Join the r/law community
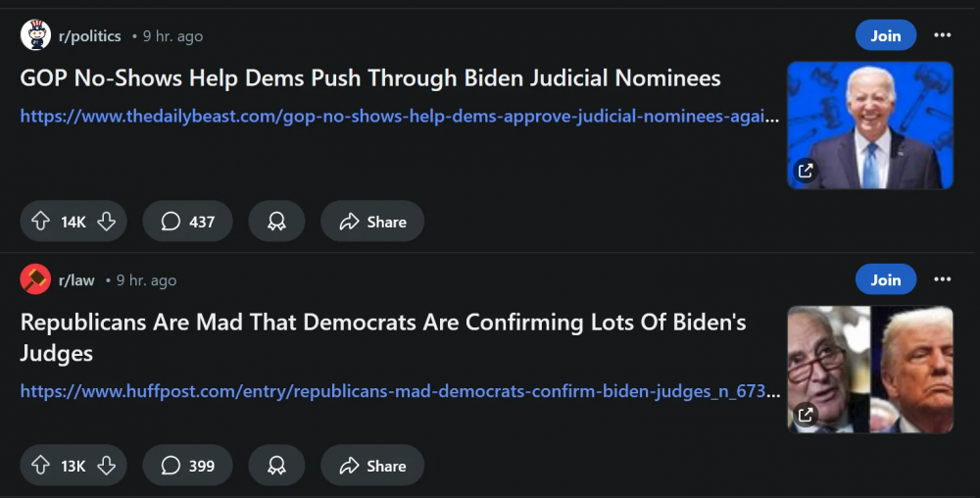This screenshot has height=498, width=980. tap(885, 280)
